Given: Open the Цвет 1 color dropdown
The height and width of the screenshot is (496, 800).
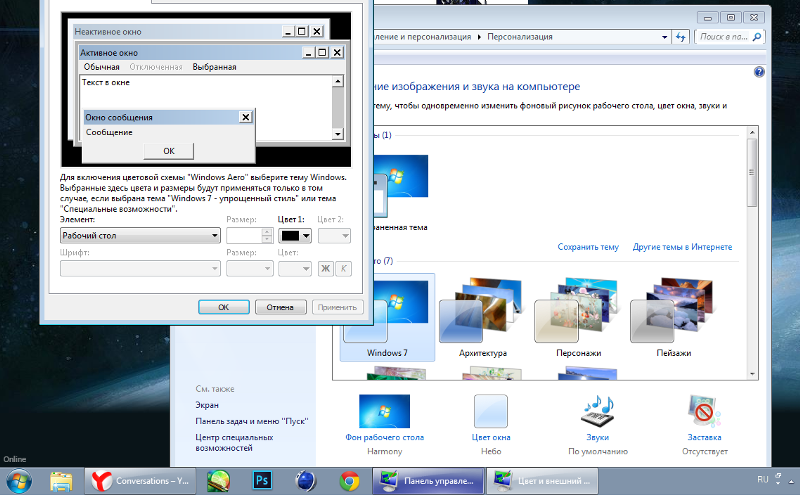Looking at the screenshot, I should click(295, 236).
